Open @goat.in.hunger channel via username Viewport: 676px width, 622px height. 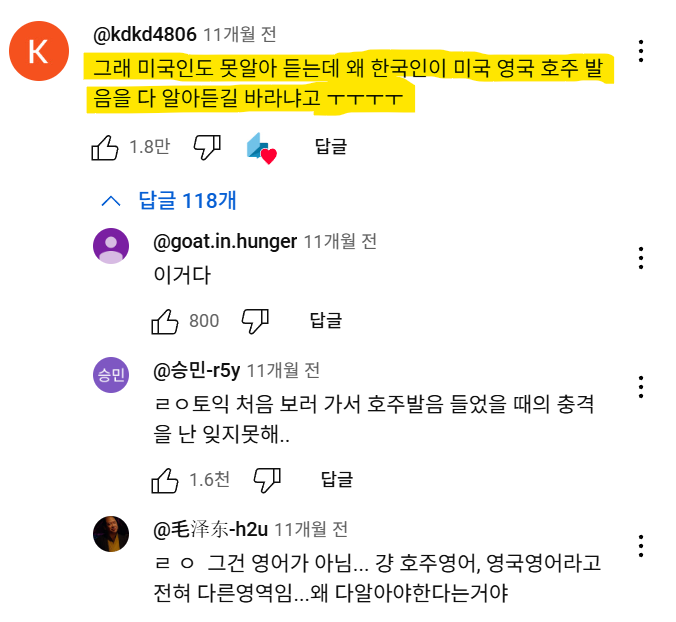225,241
